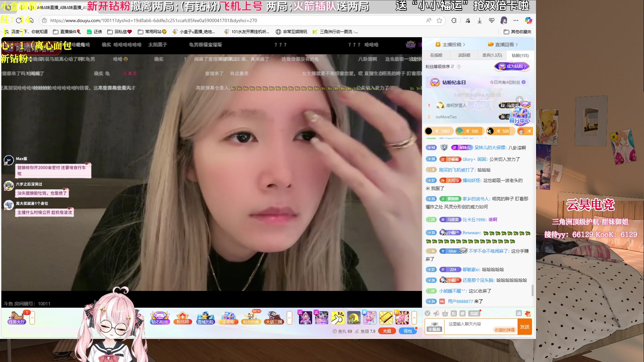Click the 梗 meme danmaku icon
The image size is (644, 362).
(462, 313)
